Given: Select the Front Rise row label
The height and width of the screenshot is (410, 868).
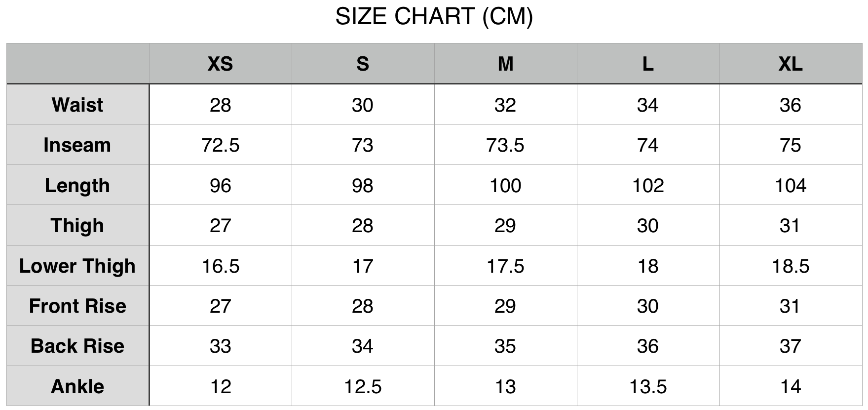Looking at the screenshot, I should (x=77, y=306).
